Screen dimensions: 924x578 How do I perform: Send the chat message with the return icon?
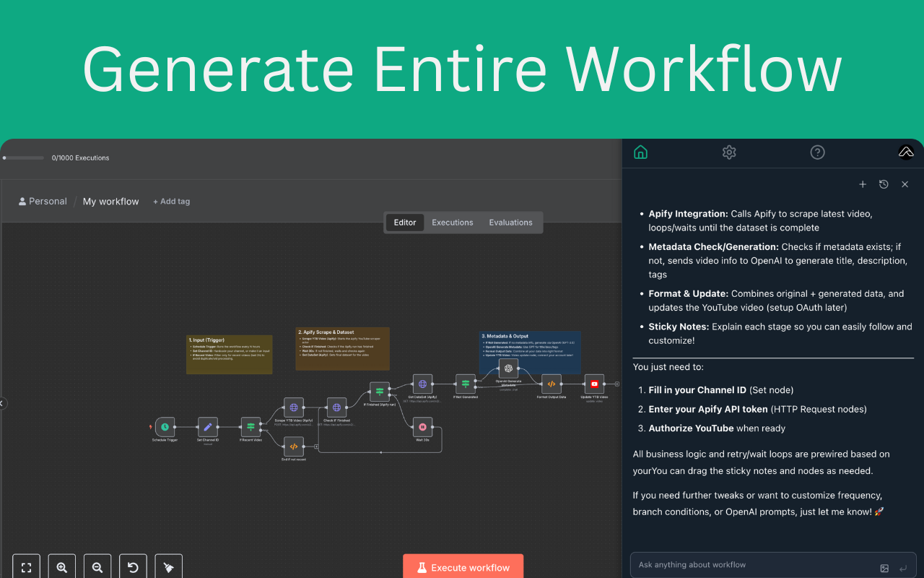902,569
